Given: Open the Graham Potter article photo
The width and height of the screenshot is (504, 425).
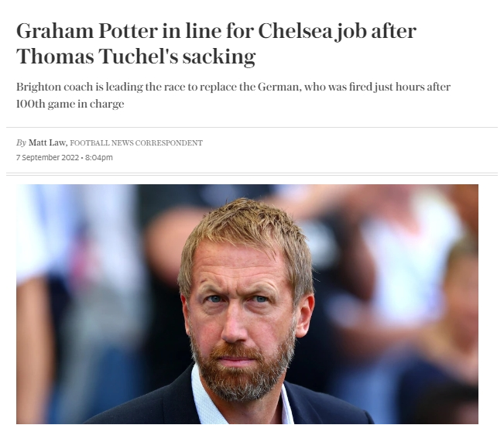Looking at the screenshot, I should [x=247, y=303].
